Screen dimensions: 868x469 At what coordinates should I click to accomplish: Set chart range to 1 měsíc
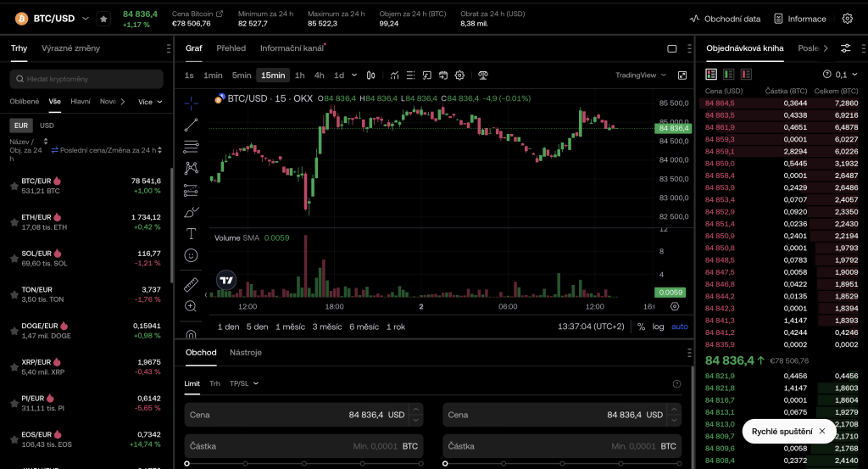point(290,327)
